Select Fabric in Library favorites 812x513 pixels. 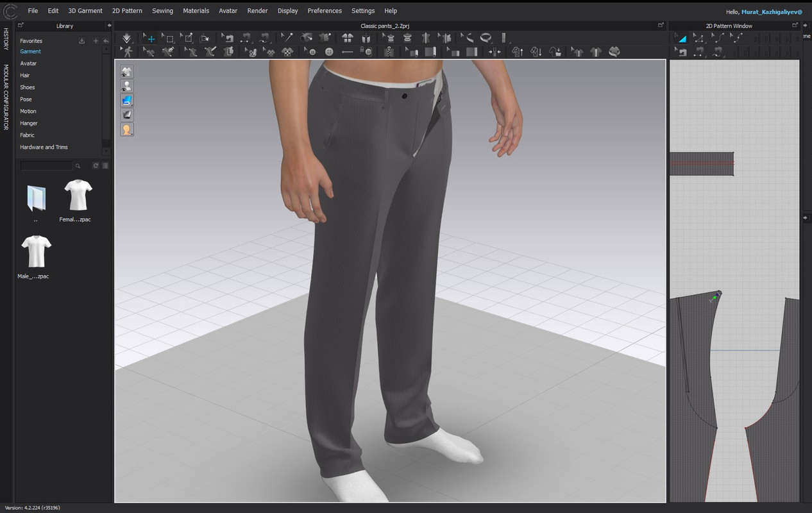click(27, 135)
